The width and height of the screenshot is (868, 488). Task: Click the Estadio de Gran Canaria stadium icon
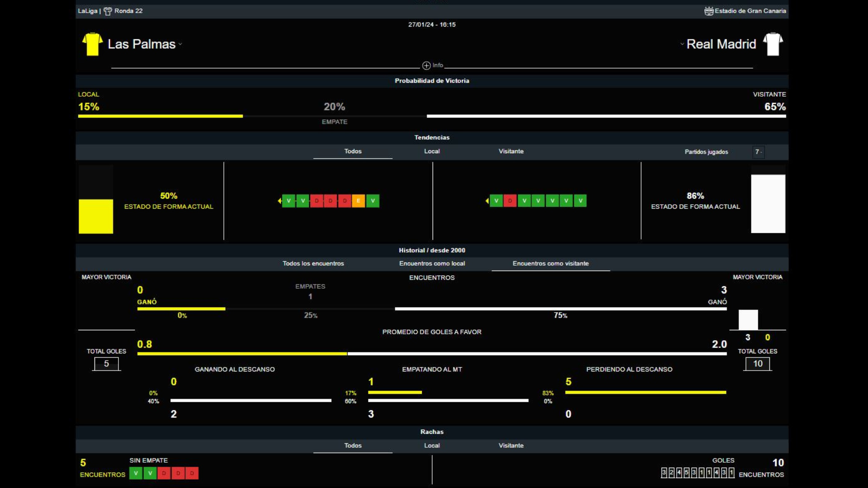tap(708, 11)
